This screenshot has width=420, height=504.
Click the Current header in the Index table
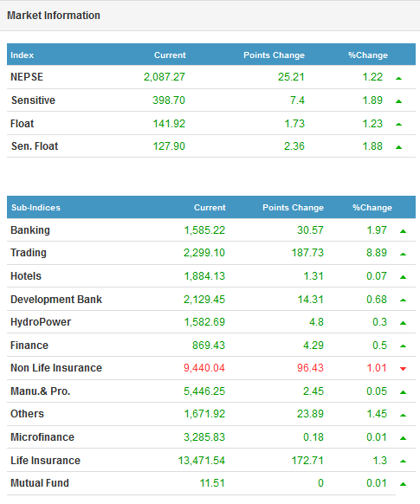pyautogui.click(x=170, y=55)
